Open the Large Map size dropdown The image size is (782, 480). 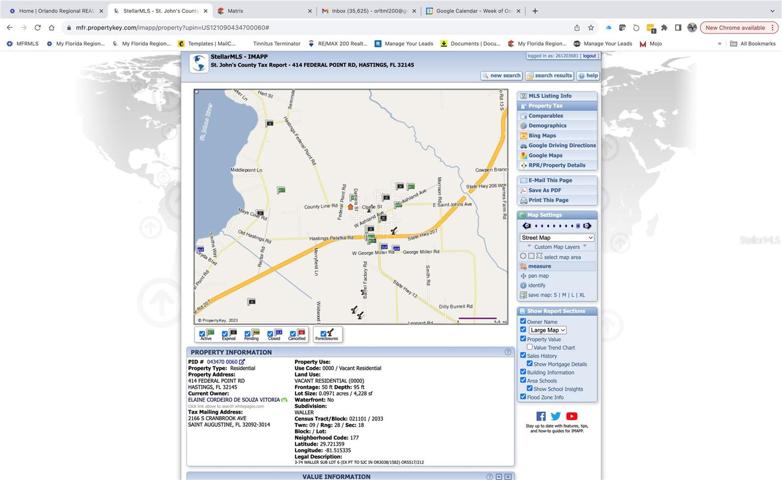(x=547, y=330)
